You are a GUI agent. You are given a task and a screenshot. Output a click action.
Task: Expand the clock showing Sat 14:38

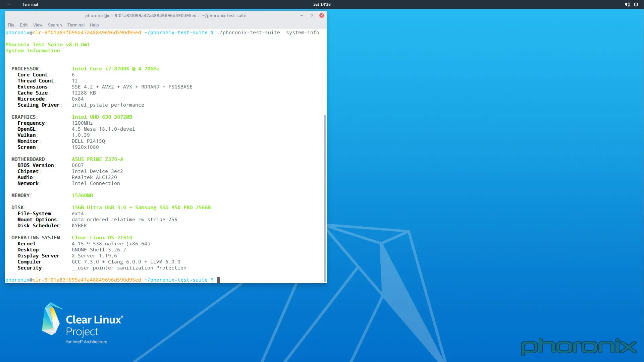pos(322,4)
